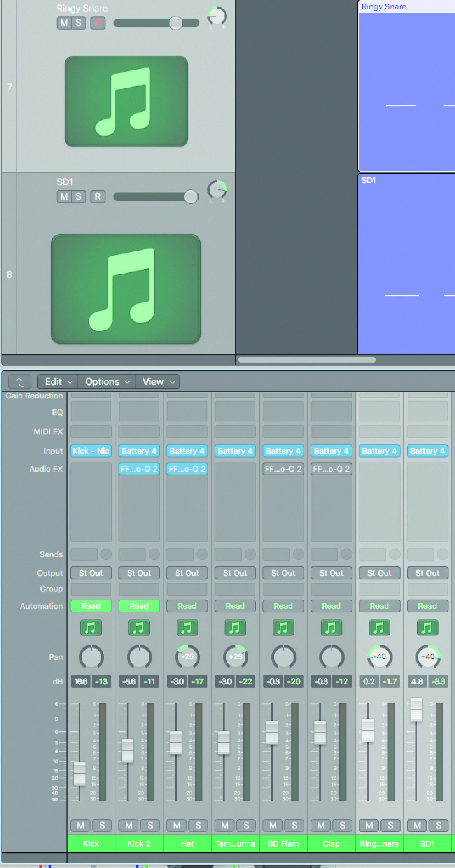The width and height of the screenshot is (455, 868).
Task: Open the Hat automation Read mode menu
Action: point(187,606)
